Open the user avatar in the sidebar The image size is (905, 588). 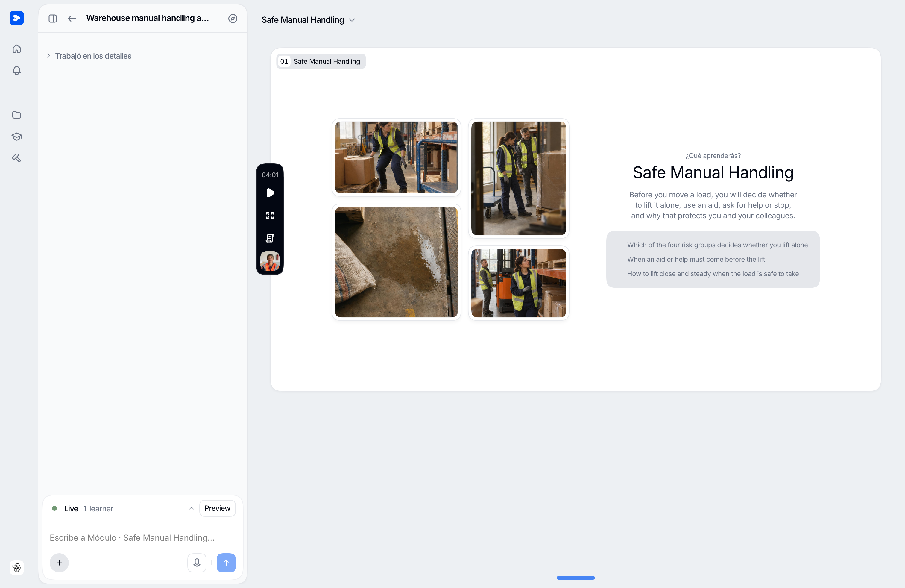pos(17,567)
